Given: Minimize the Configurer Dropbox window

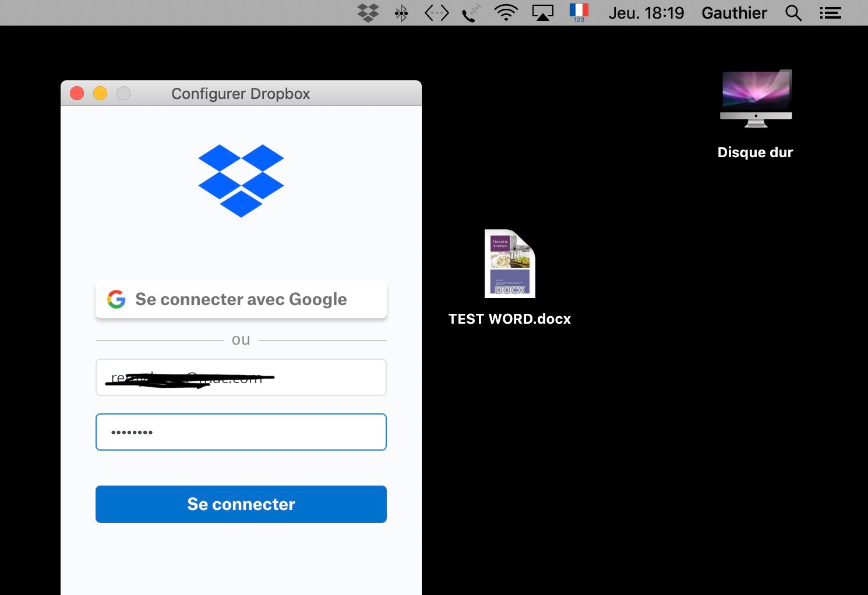Looking at the screenshot, I should [100, 93].
